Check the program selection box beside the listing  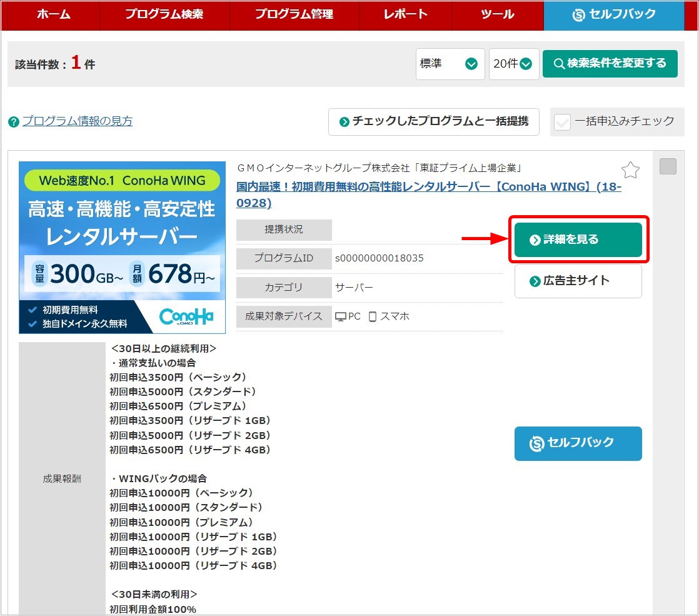[x=668, y=166]
